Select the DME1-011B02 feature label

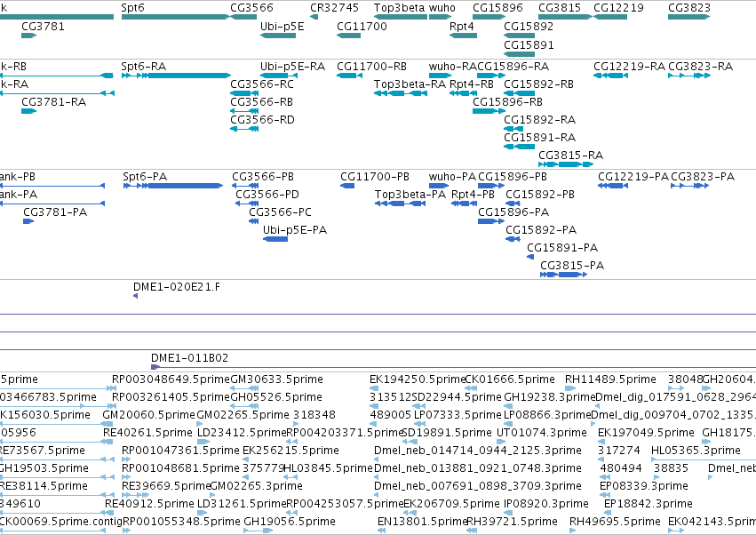coord(189,358)
